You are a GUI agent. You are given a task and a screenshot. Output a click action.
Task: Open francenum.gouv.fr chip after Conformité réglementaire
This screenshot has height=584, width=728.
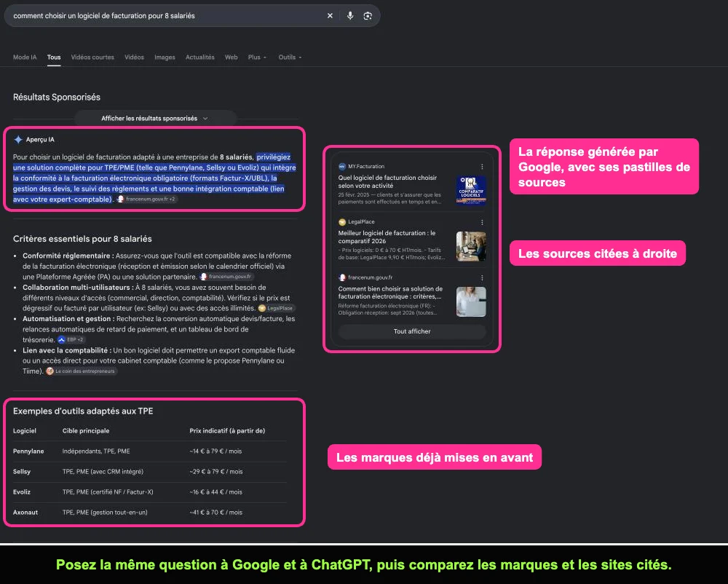click(226, 277)
